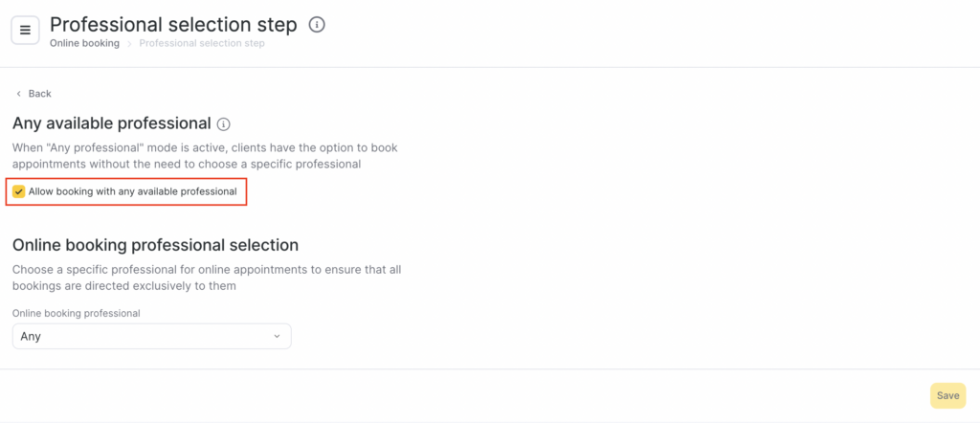Screen dimensions: 980x423
Task: Uncheck Allow booking with any available professional checkbox
Action: coord(19,191)
